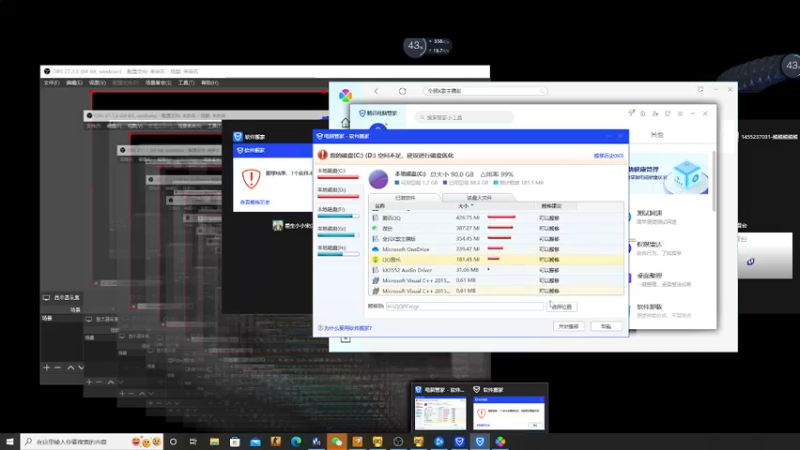The width and height of the screenshot is (800, 450).
Task: Click 搜索管家小工具 search box
Action: (464, 117)
